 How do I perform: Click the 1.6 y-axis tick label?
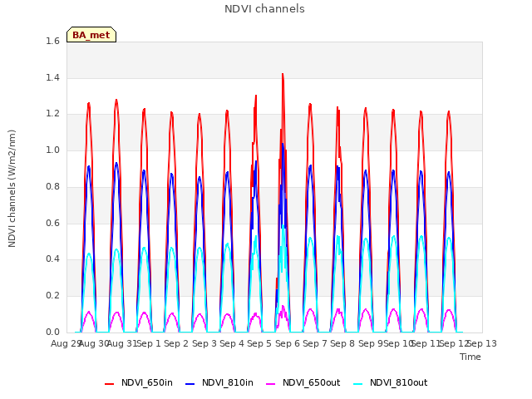point(52,41)
